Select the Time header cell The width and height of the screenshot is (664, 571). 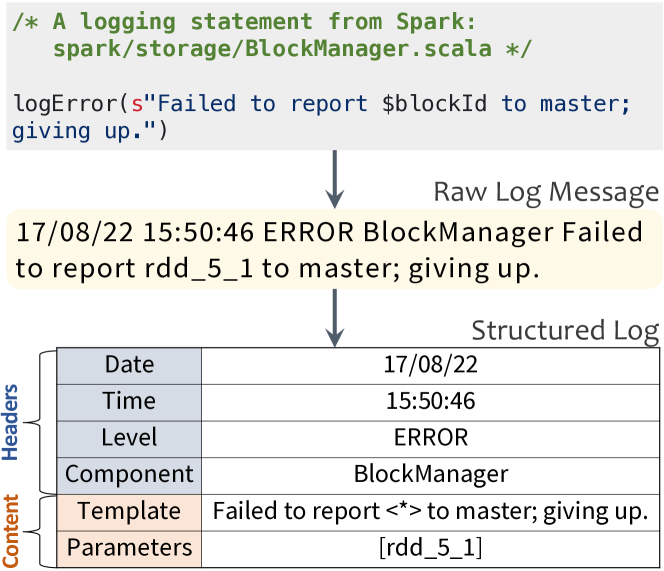(x=129, y=401)
